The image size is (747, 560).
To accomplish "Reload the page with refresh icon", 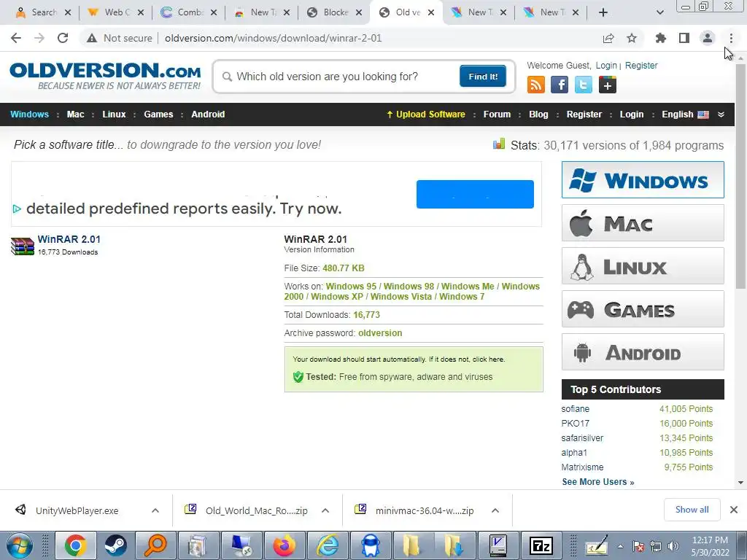I will click(63, 38).
